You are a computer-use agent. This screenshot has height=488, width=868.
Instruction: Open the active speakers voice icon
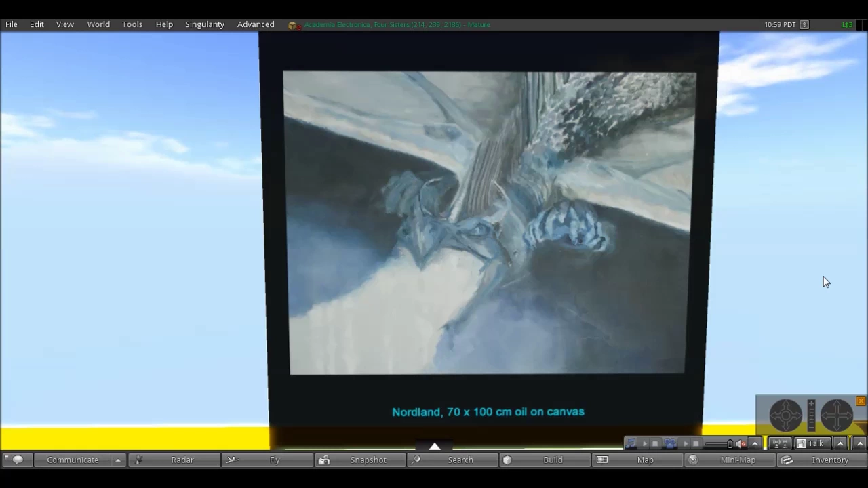click(x=781, y=444)
